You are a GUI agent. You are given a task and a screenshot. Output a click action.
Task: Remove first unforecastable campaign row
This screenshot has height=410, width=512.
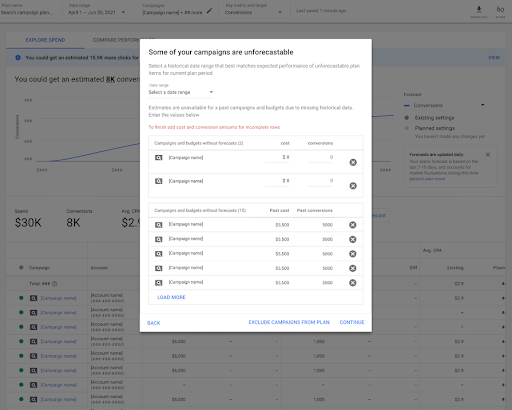353,162
